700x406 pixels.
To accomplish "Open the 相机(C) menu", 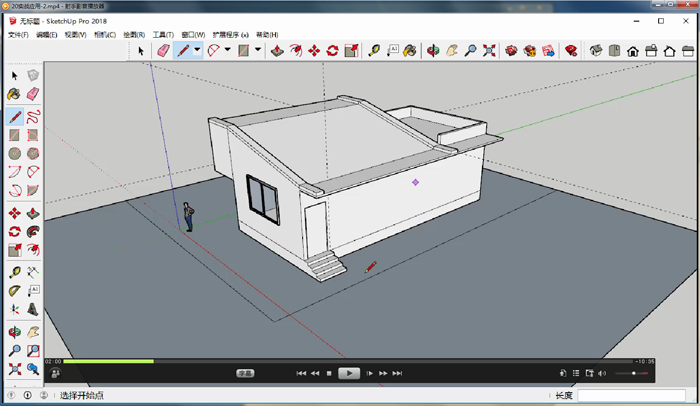I will [105, 35].
